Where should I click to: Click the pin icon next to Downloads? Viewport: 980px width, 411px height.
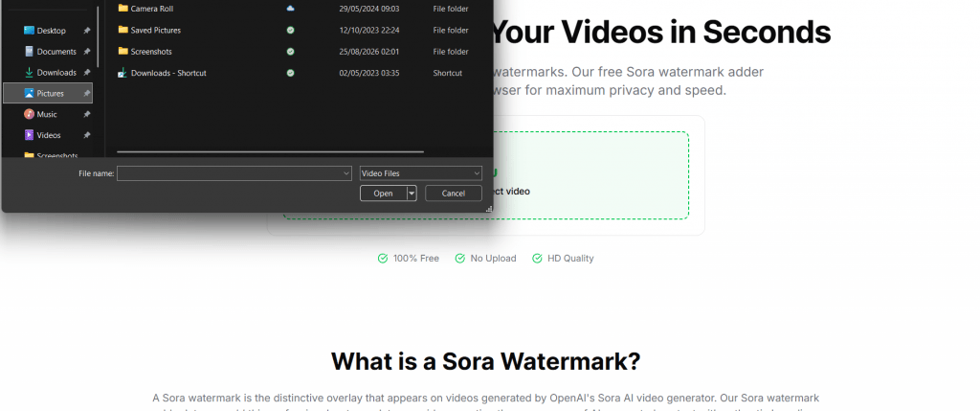87,73
